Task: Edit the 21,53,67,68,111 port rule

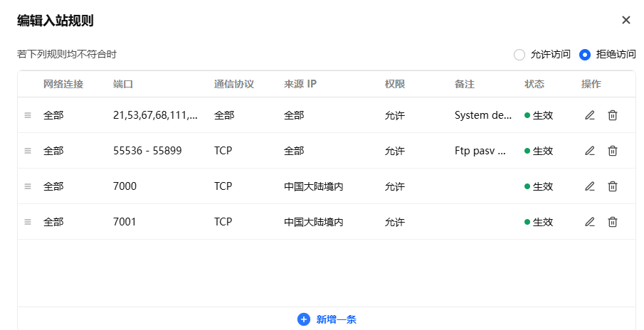Action: 590,115
